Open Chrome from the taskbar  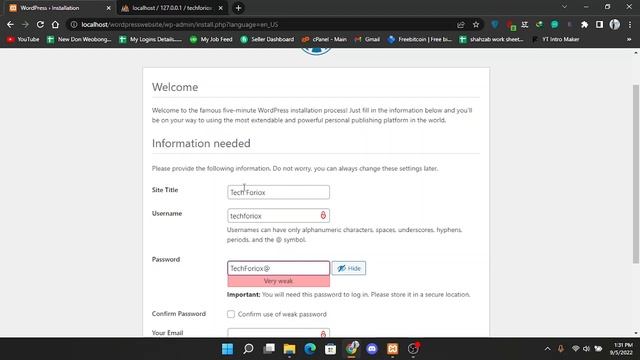(351, 349)
